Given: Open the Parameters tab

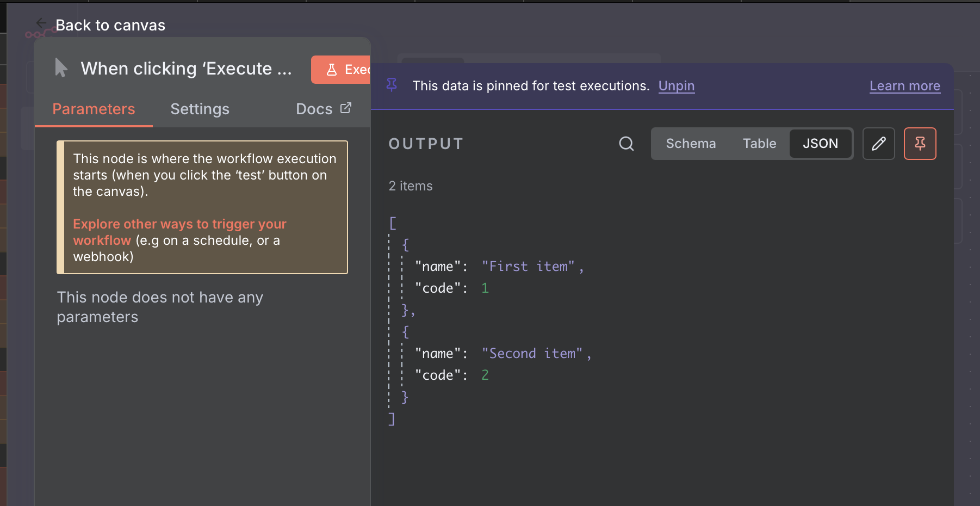Looking at the screenshot, I should pyautogui.click(x=94, y=109).
